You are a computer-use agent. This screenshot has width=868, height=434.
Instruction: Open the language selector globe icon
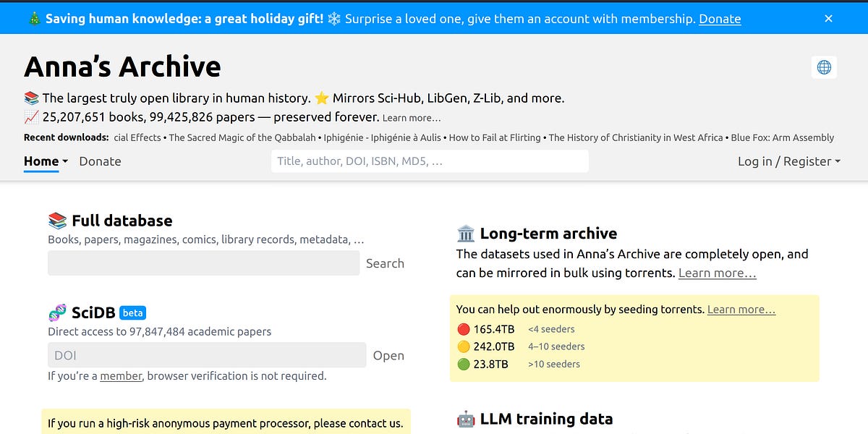824,67
